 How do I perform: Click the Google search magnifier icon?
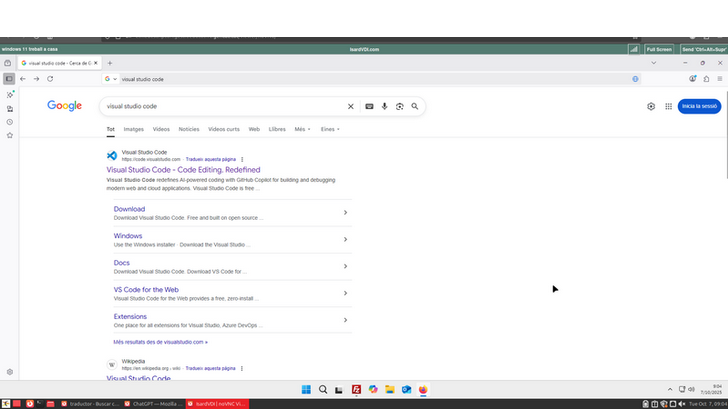pos(414,106)
